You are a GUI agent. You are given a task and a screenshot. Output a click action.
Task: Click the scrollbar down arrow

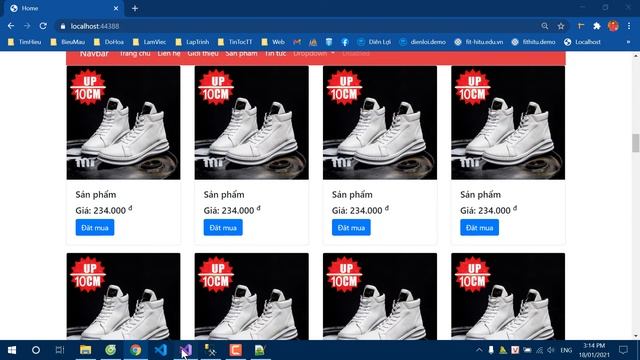click(x=636, y=336)
